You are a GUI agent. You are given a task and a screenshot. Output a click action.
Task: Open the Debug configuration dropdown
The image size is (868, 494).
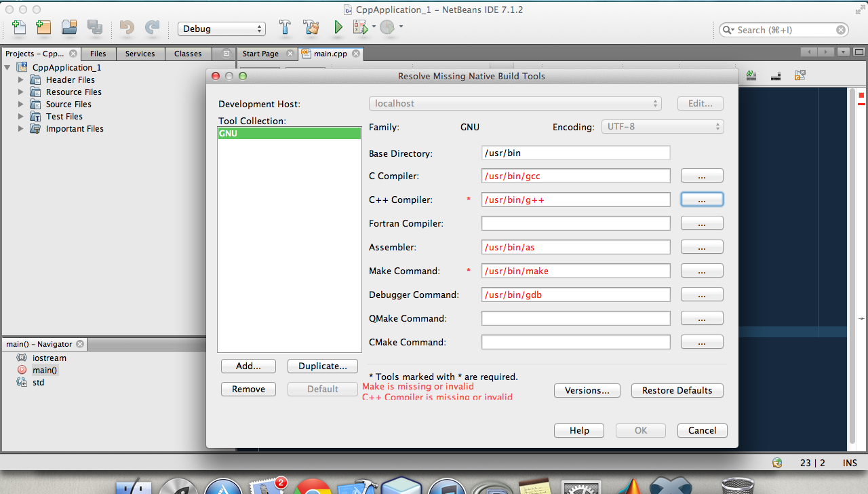tap(221, 28)
